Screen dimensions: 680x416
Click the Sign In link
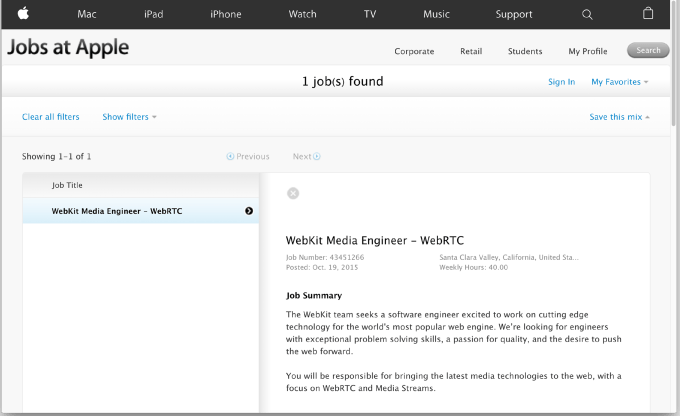561,82
